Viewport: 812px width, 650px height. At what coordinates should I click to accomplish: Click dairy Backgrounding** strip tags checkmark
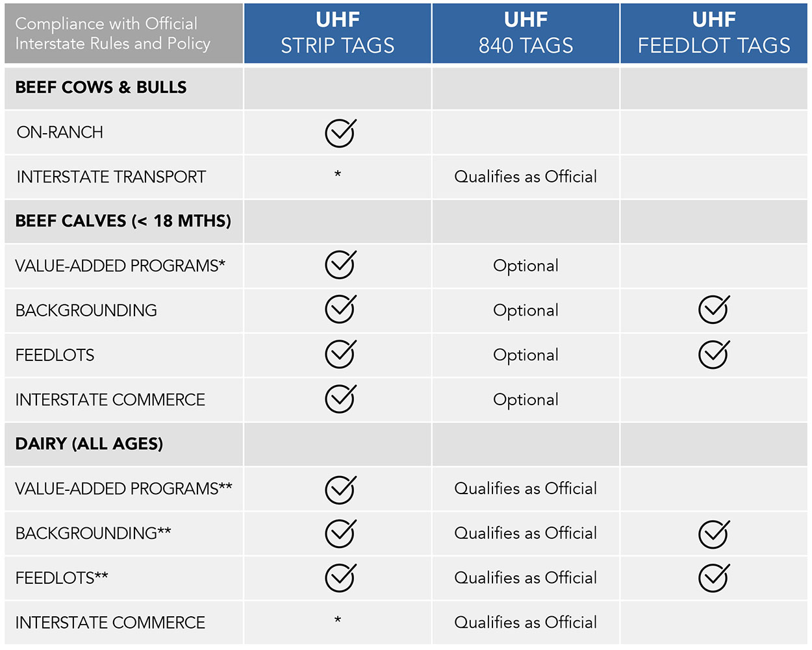coord(340,533)
